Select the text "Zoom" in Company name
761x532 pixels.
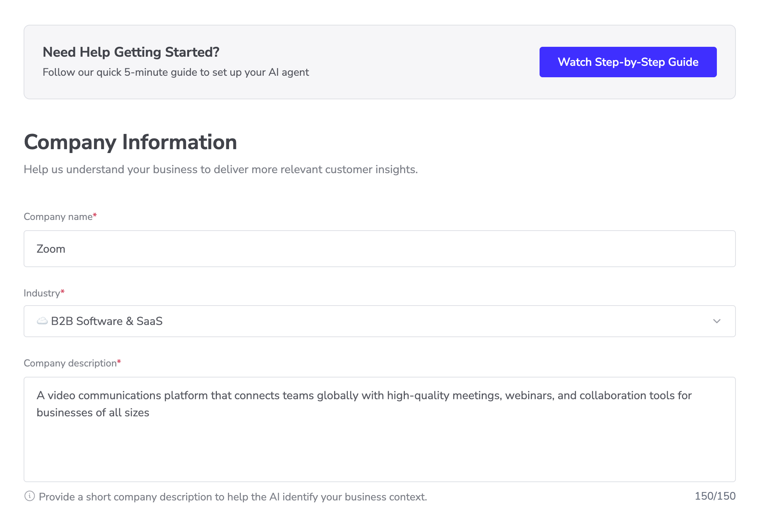click(51, 248)
